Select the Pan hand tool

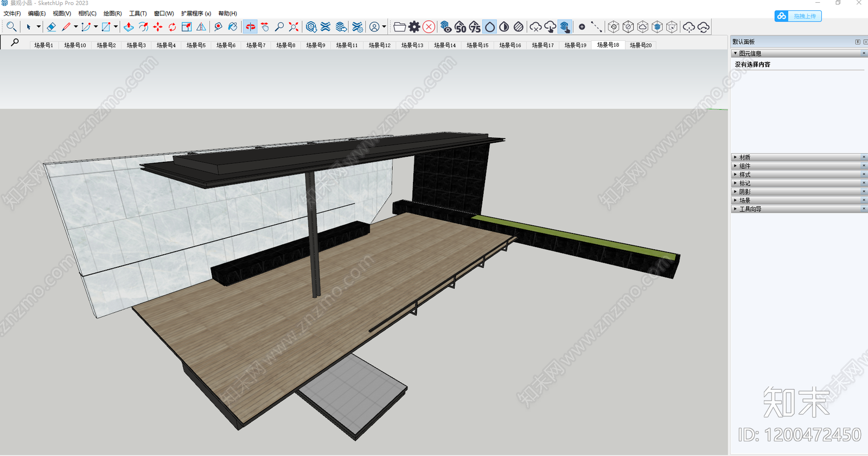pos(265,27)
